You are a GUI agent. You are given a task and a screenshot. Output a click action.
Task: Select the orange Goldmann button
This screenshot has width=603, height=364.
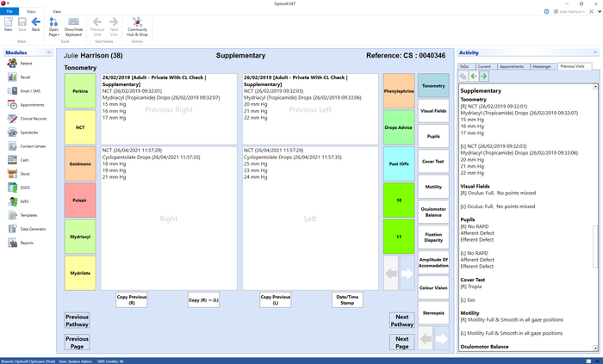80,164
